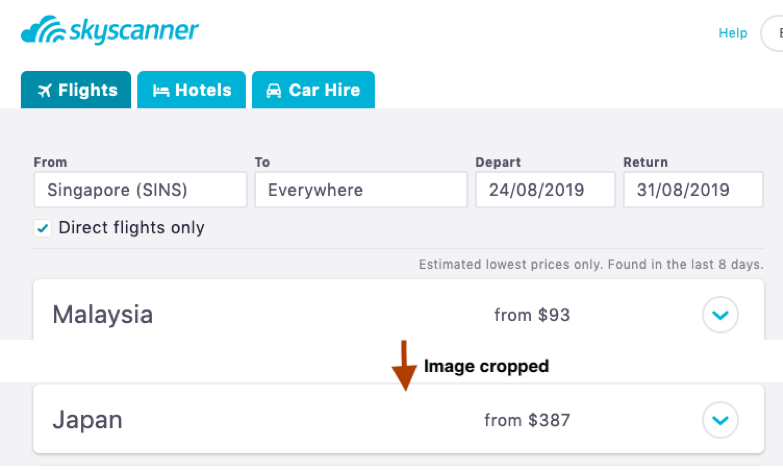Click the 'Direct flights only' label text

point(131,228)
